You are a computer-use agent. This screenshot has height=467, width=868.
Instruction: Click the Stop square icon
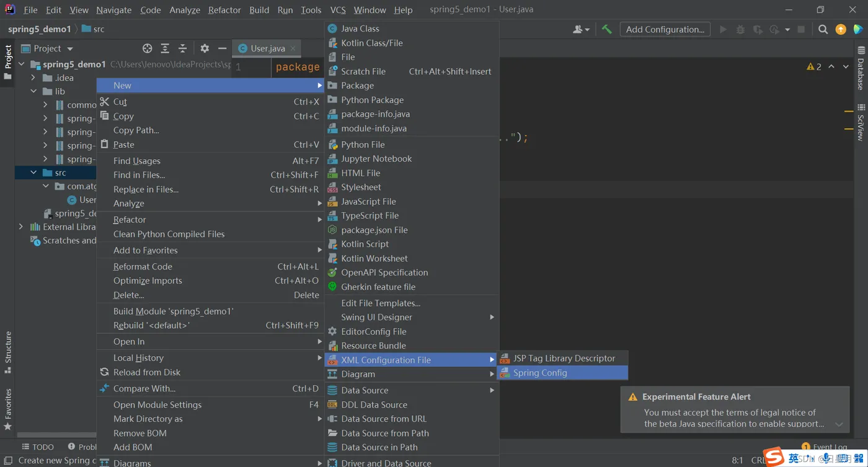801,29
